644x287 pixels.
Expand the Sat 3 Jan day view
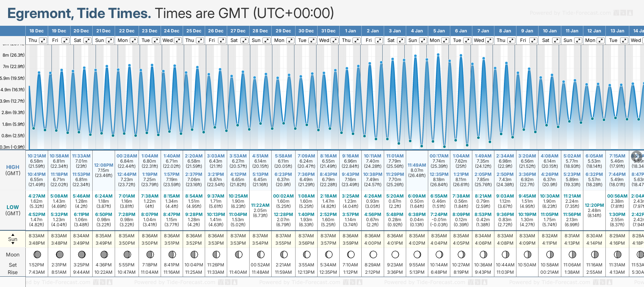pyautogui.click(x=401, y=40)
